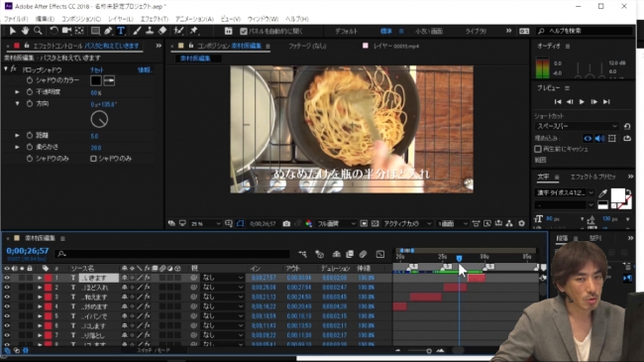Select the Rectangle shape tool

click(95, 31)
